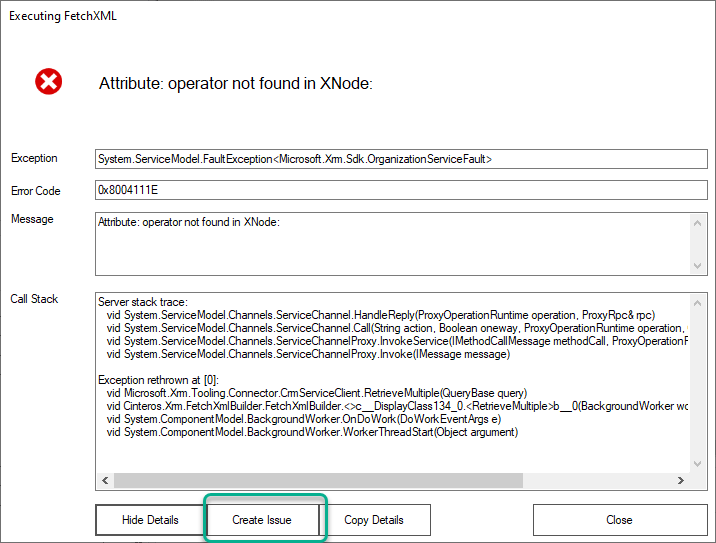Click Call Stack vertical scroll up arrow
This screenshot has height=543, width=716.
tap(699, 300)
